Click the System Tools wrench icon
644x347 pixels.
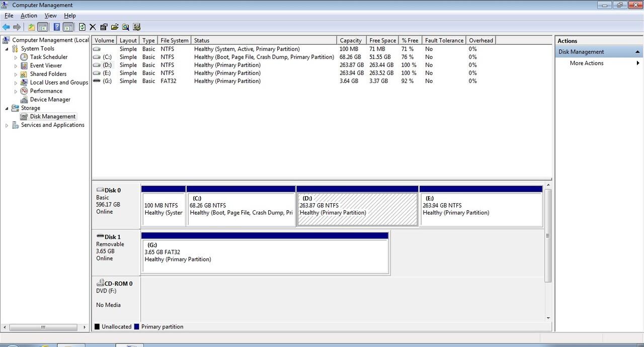15,49
